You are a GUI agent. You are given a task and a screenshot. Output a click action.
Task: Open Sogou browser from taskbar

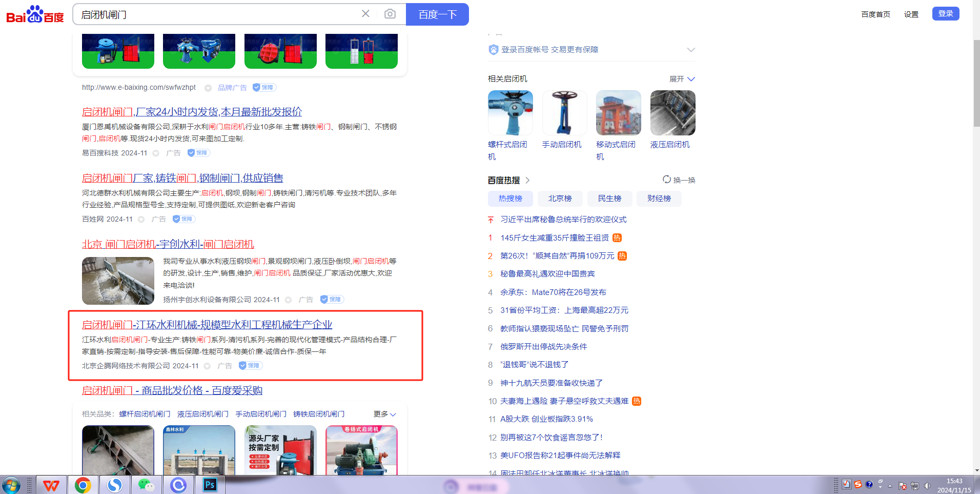(x=114, y=485)
